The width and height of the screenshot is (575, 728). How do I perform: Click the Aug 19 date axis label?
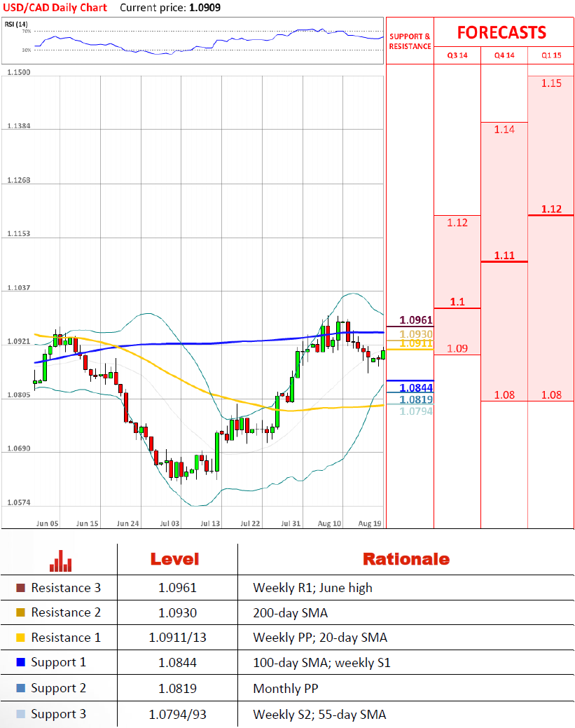(370, 523)
